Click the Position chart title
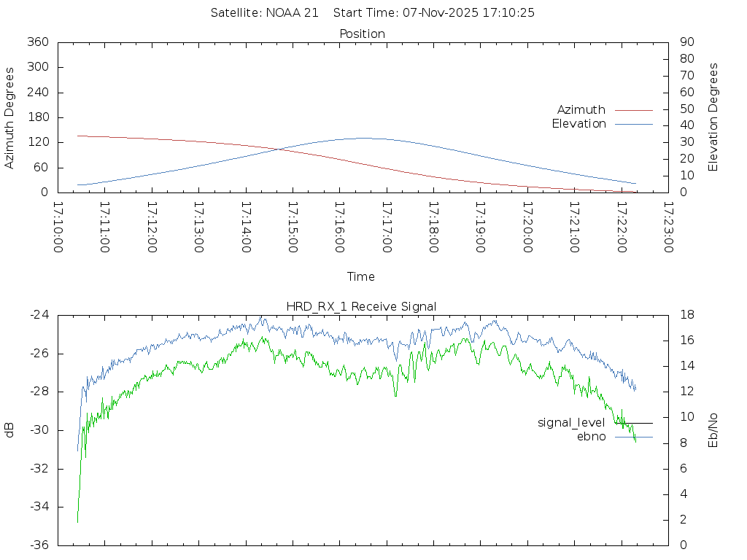Screen dimensions: 747x560 tap(362, 34)
